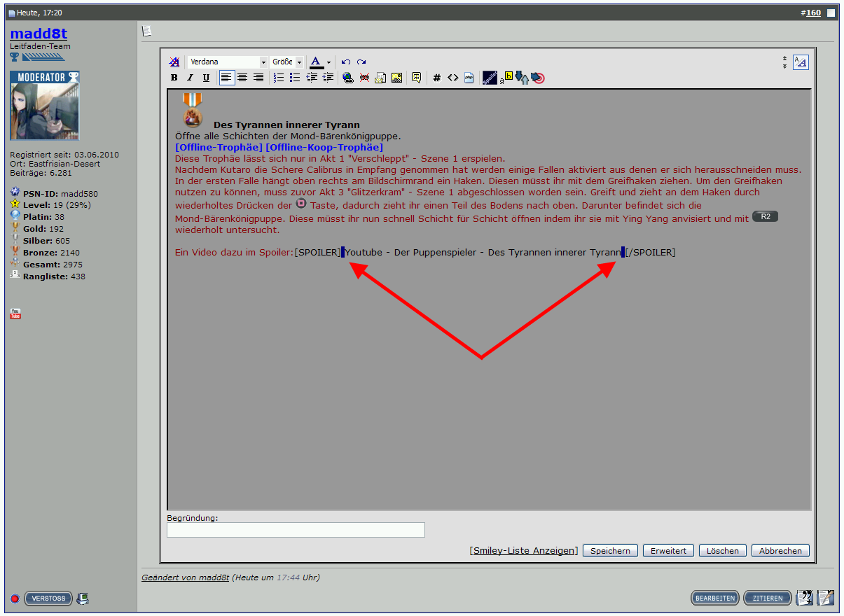Click the Erweitert button
Screen dimensions: 844x616
tap(668, 551)
